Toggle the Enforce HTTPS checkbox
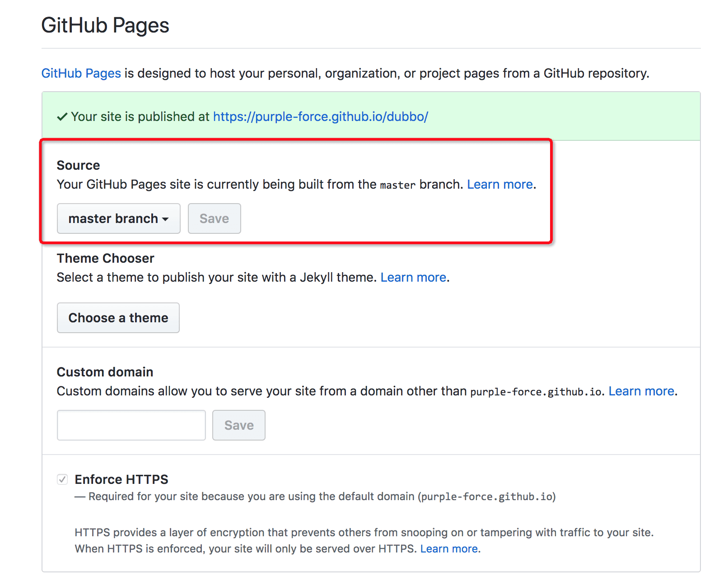This screenshot has width=728, height=585. 62,479
